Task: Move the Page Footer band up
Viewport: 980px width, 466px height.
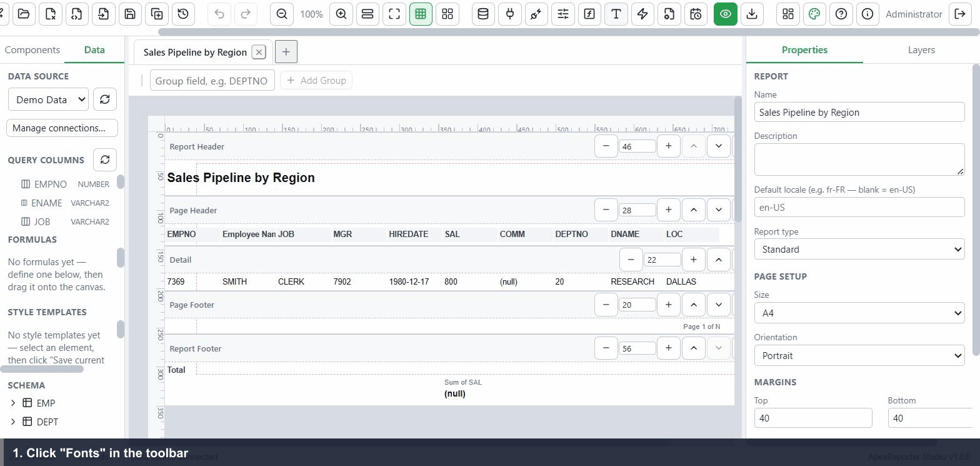Action: (x=694, y=305)
